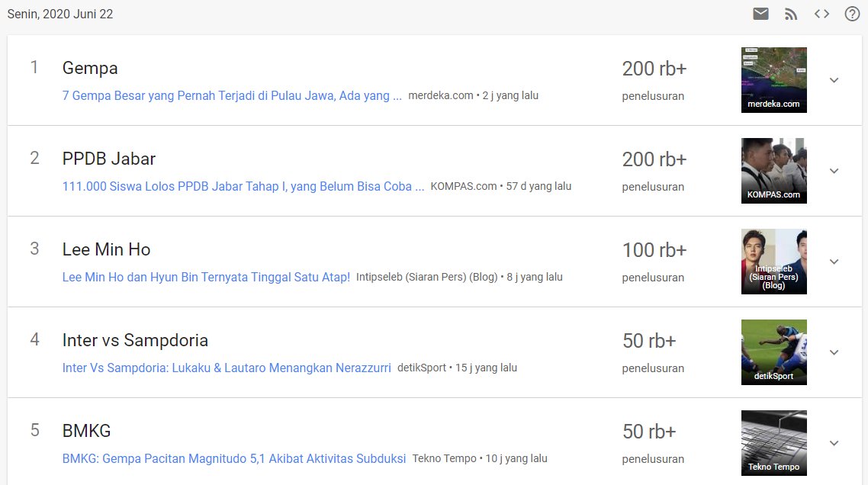Click 'detikSport • 15 j yang lalu' source text
The image size is (868, 485).
click(457, 368)
